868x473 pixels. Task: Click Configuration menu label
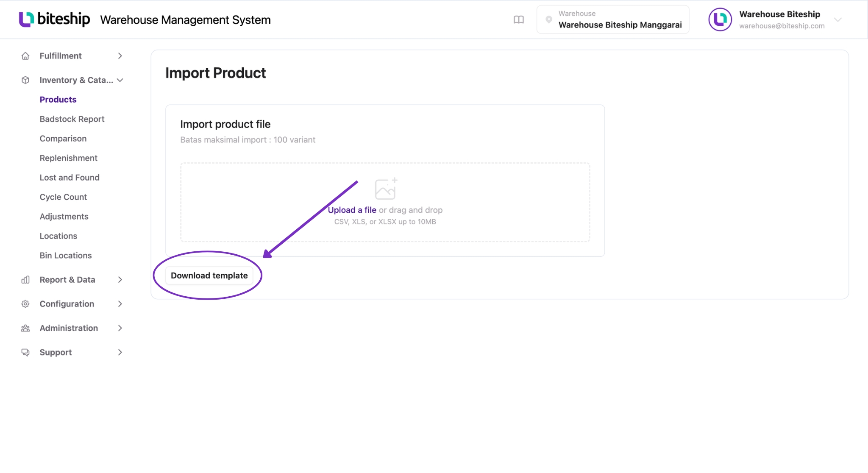[x=67, y=304]
